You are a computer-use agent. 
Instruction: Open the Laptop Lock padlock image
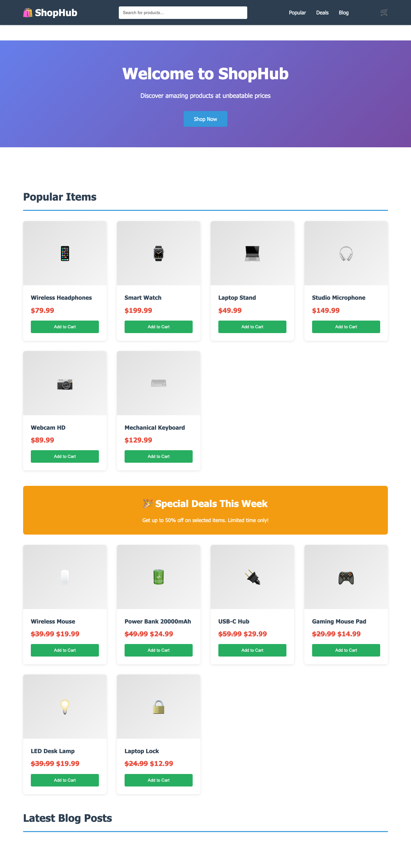tap(159, 707)
